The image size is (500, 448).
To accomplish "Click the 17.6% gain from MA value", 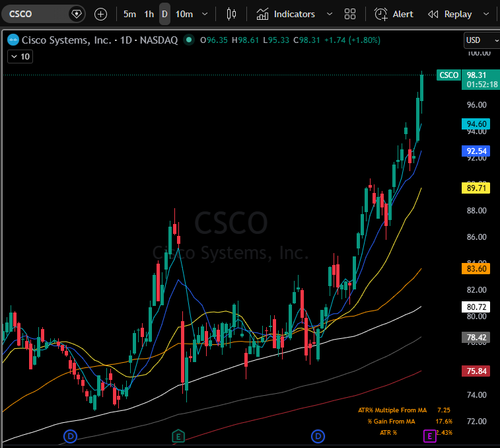I will (444, 421).
